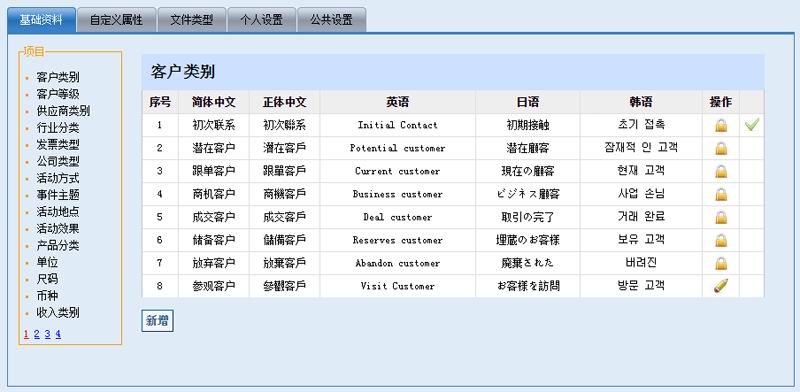
Task: Click lock icon for 成交客户 row
Action: pyautogui.click(x=720, y=217)
